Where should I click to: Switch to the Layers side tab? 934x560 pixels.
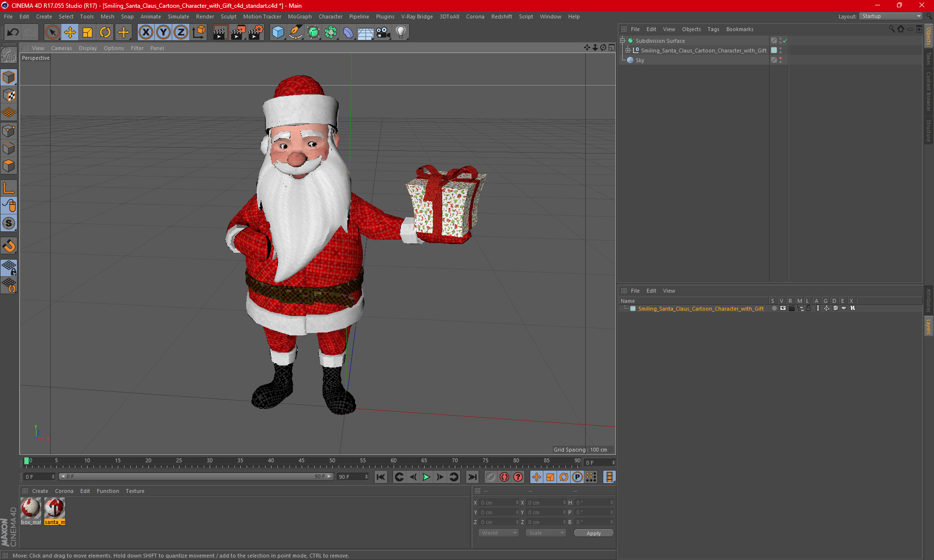click(928, 326)
